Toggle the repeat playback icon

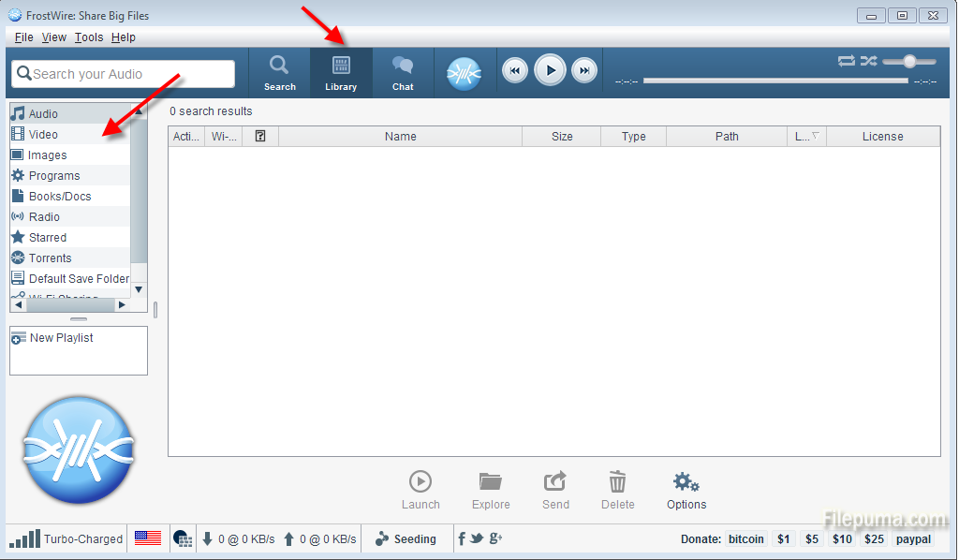pyautogui.click(x=846, y=61)
